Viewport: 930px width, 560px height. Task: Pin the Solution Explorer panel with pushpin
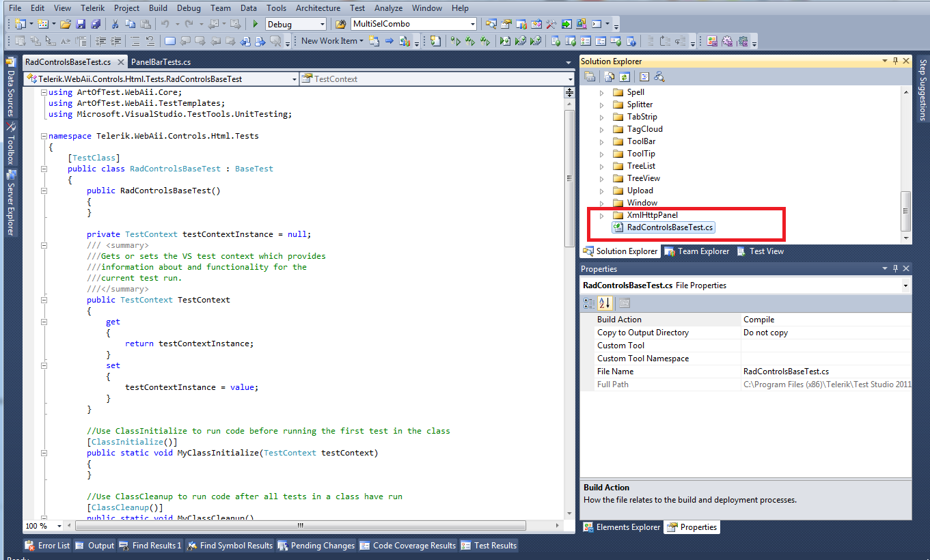(895, 61)
